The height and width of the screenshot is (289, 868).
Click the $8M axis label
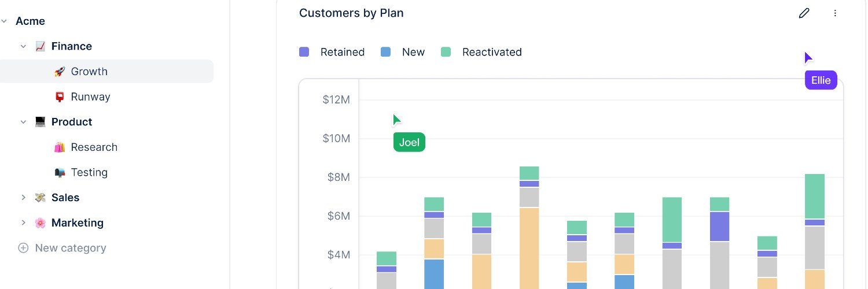pos(339,177)
